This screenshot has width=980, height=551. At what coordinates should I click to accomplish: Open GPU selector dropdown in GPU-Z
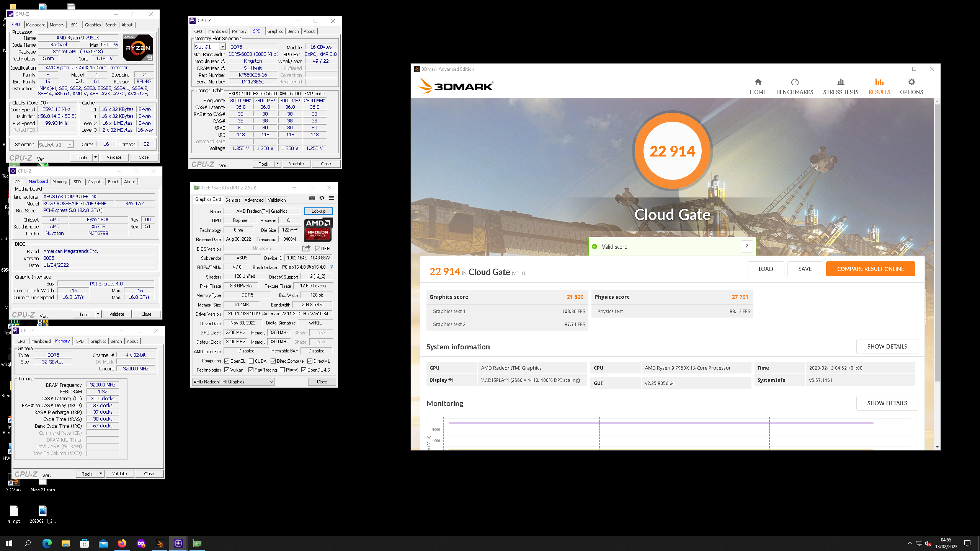233,381
